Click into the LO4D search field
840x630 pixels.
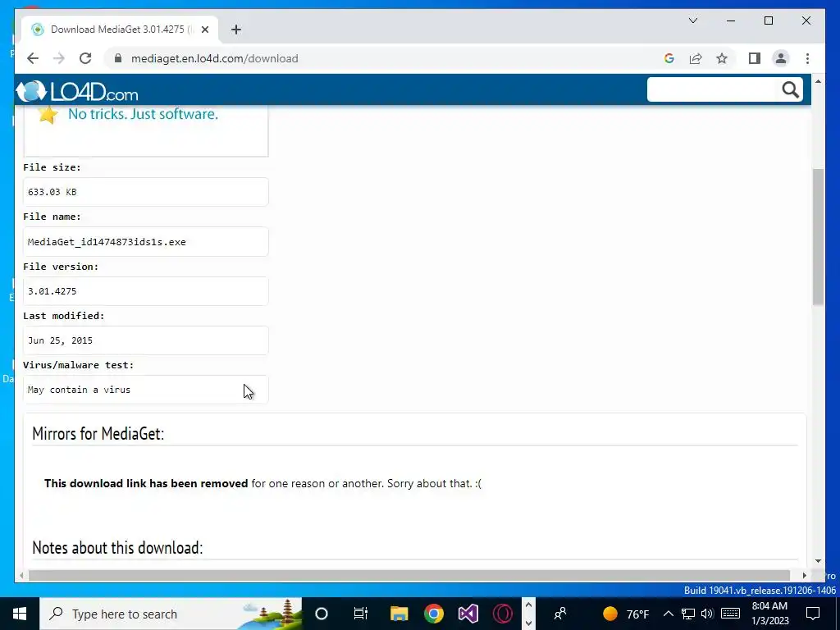pyautogui.click(x=711, y=89)
